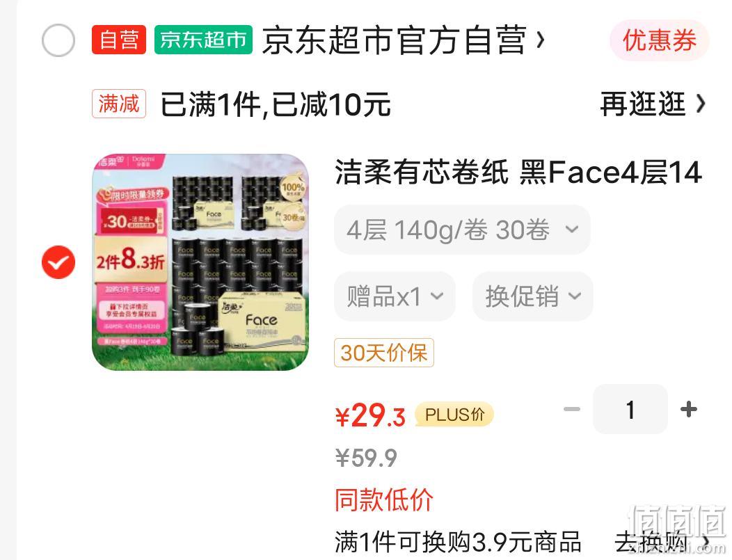Tap the 满减 promotion tag
This screenshot has width=732, height=560.
pos(118,104)
